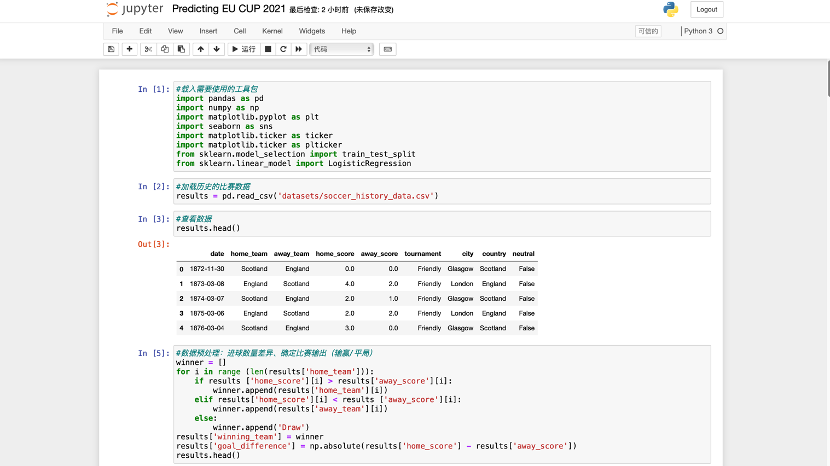Viewport: 830px width, 466px height.
Task: Click the save notebook icon
Action: [111, 49]
